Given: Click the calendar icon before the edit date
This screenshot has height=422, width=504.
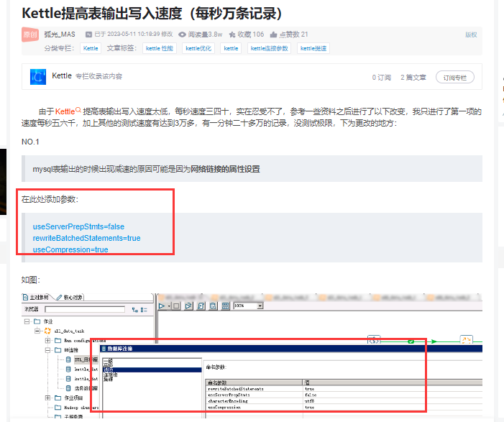Looking at the screenshot, I should click(x=88, y=35).
